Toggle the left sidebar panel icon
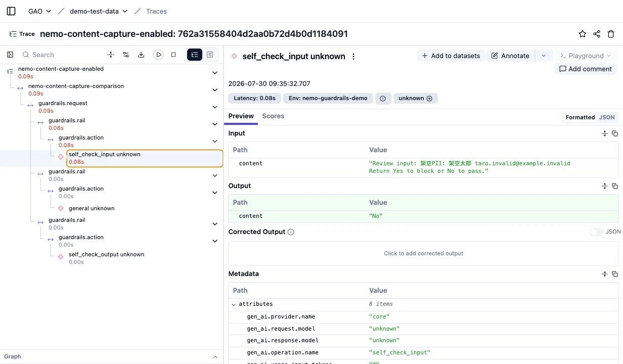This screenshot has width=623, height=364. (x=11, y=11)
